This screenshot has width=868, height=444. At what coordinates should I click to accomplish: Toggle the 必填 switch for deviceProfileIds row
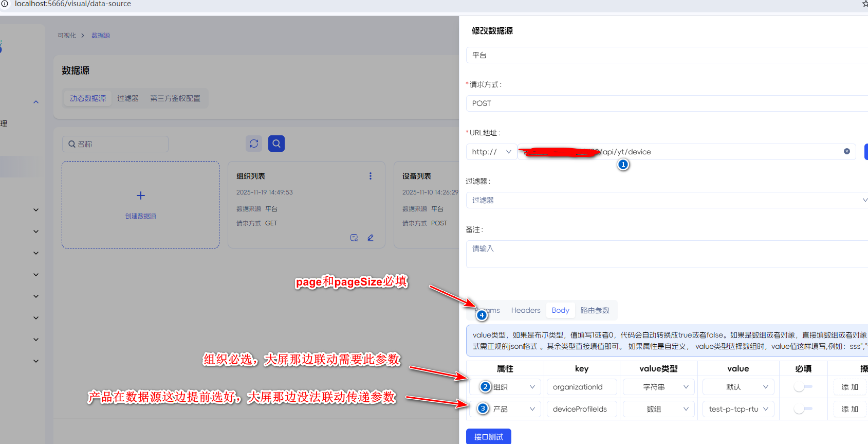(803, 409)
